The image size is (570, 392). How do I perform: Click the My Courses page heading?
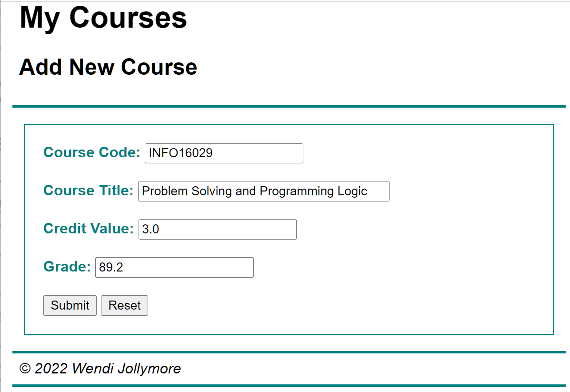click(103, 18)
